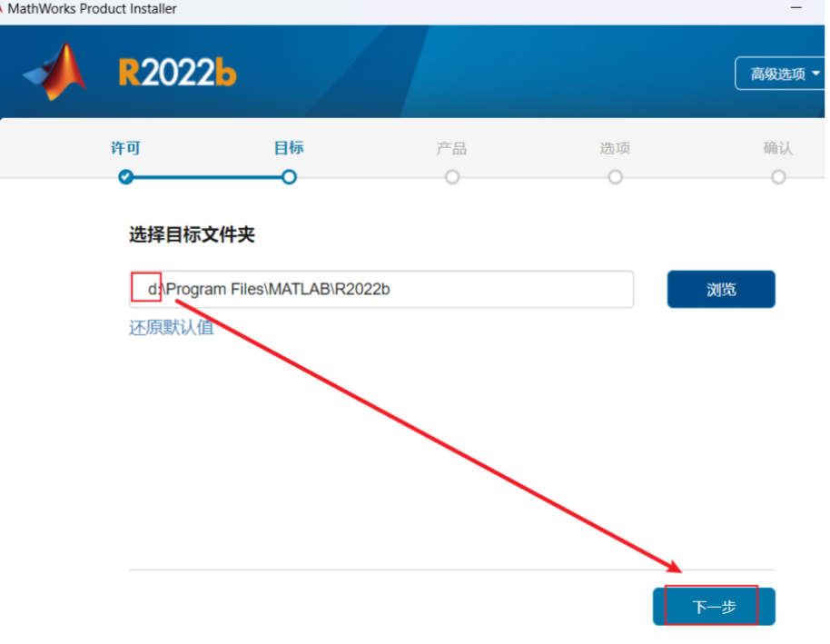Select the 目标 step tab

tap(288, 147)
